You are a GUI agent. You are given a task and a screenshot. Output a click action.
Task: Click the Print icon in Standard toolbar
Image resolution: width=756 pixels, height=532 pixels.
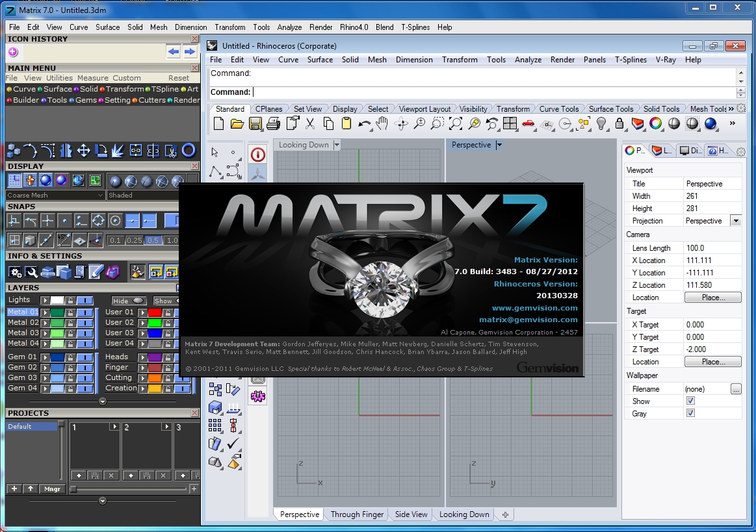point(274,124)
